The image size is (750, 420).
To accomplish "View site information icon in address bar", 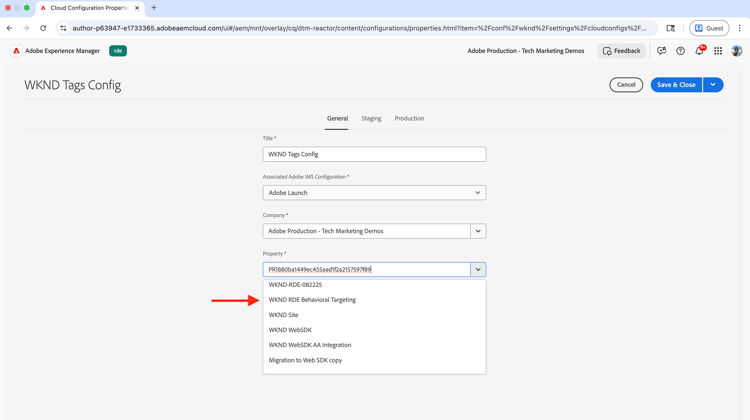I will coord(63,28).
